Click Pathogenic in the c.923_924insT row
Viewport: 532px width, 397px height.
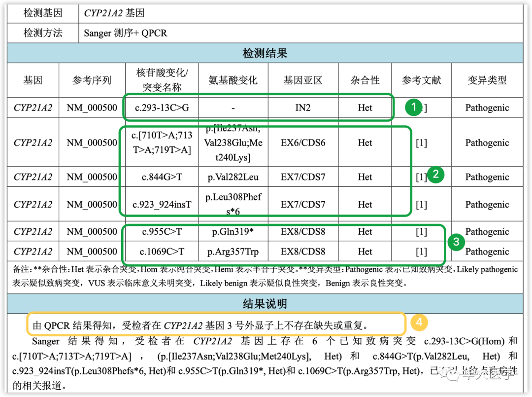[487, 205]
